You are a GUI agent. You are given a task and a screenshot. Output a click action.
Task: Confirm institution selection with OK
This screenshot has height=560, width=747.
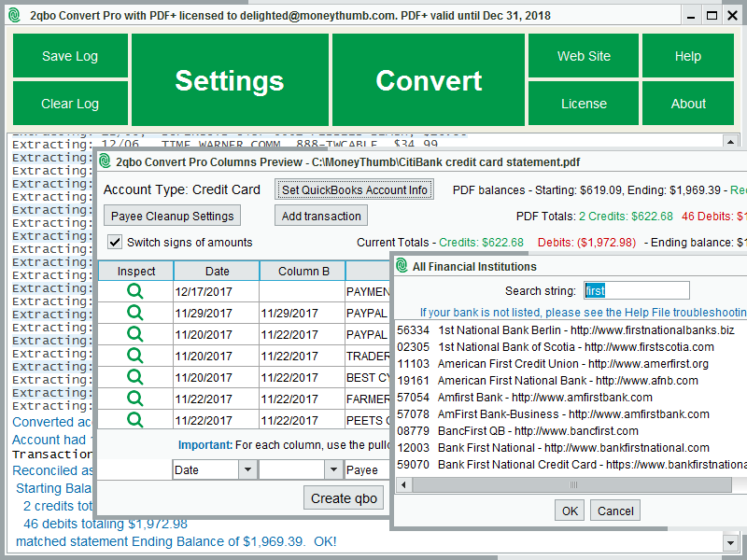[570, 511]
